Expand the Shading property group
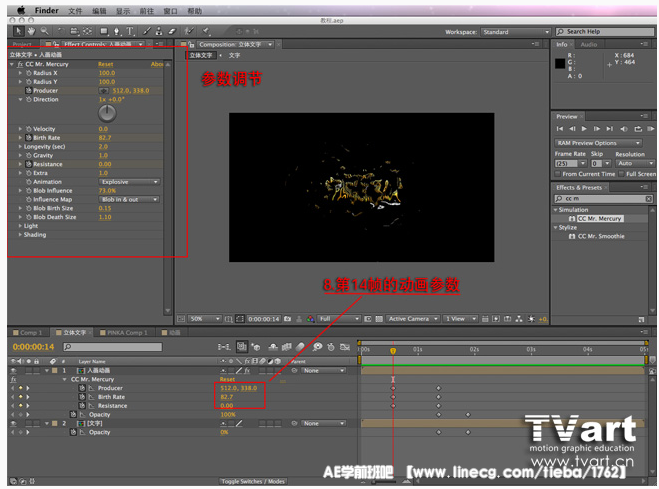 pos(20,235)
